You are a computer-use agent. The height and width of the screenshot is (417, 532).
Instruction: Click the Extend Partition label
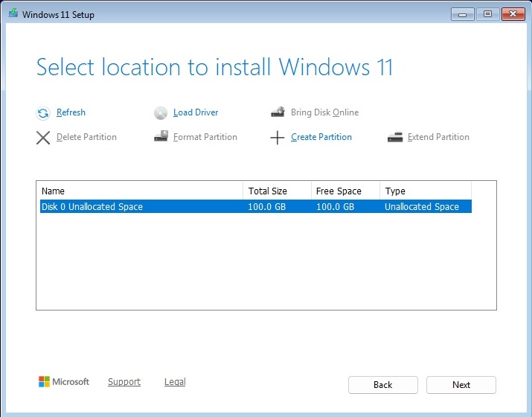pos(438,137)
